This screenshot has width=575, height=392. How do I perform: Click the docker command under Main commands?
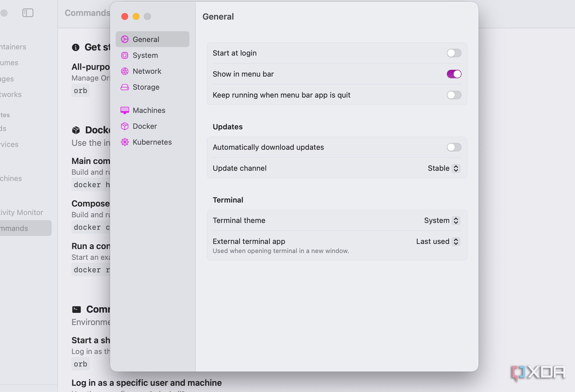tap(91, 185)
